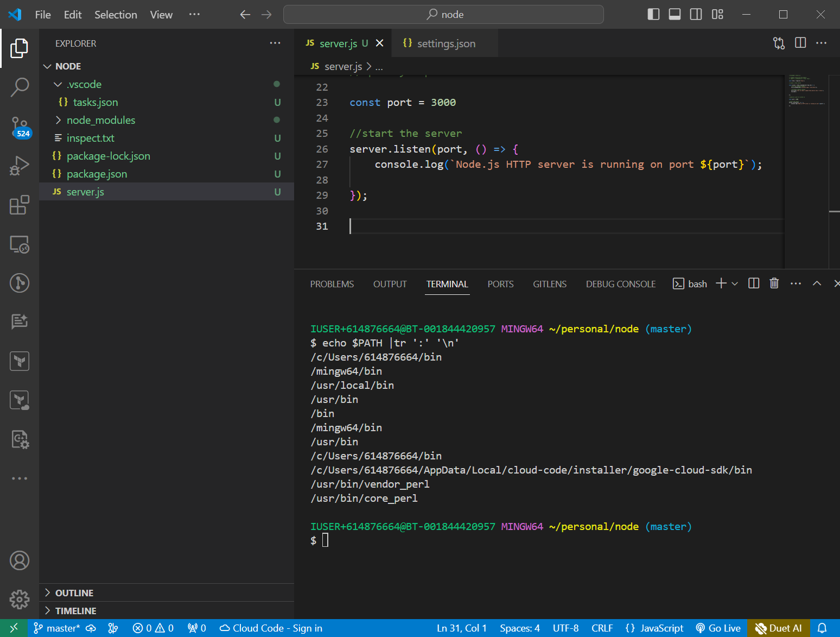Screen dimensions: 840x637
Task: Click Cloud Code - Sign in
Action: [x=271, y=628]
